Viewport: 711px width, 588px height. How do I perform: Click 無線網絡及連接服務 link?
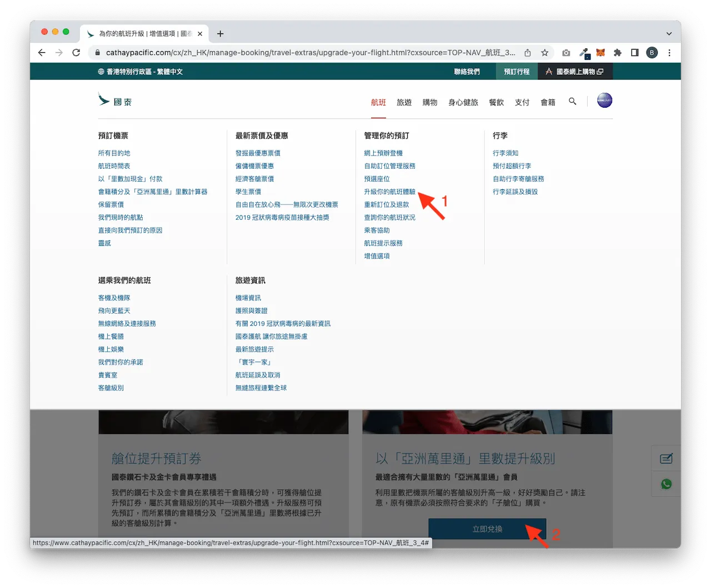[127, 324]
